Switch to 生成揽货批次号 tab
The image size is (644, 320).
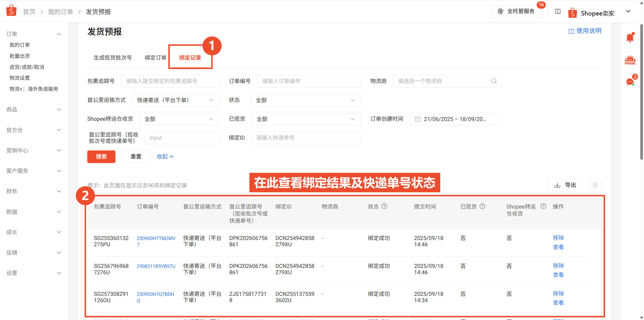pyautogui.click(x=113, y=58)
